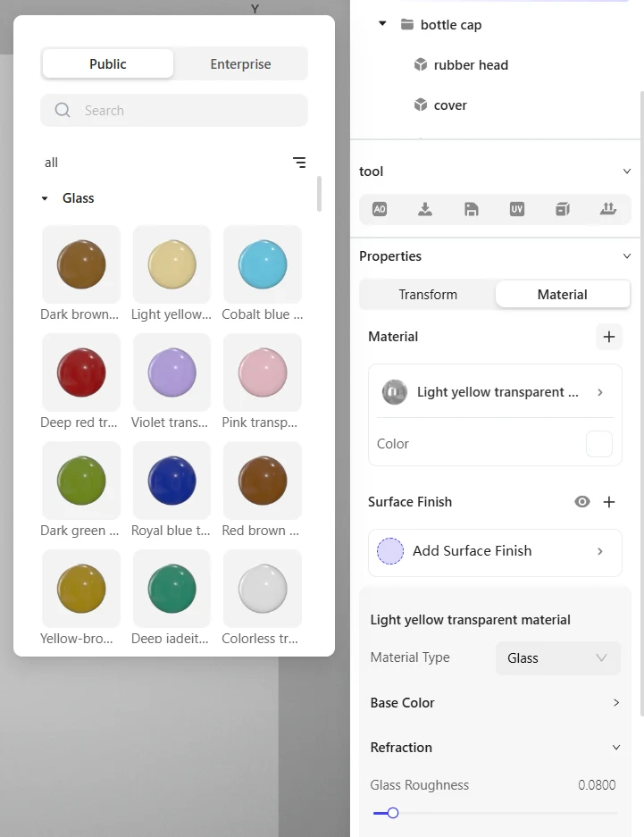
Task: Collapse the Glass material category
Action: [45, 198]
